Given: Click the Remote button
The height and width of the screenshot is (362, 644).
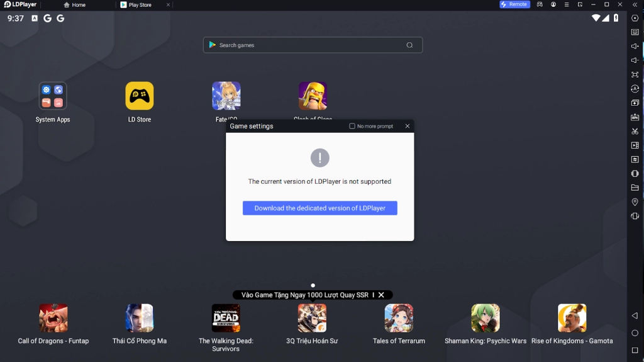Looking at the screenshot, I should click(514, 4).
